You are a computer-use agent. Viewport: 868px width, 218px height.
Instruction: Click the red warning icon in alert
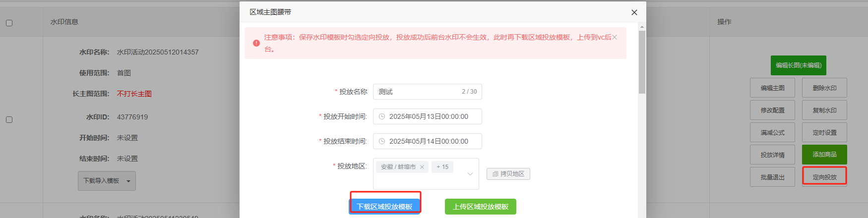point(256,43)
